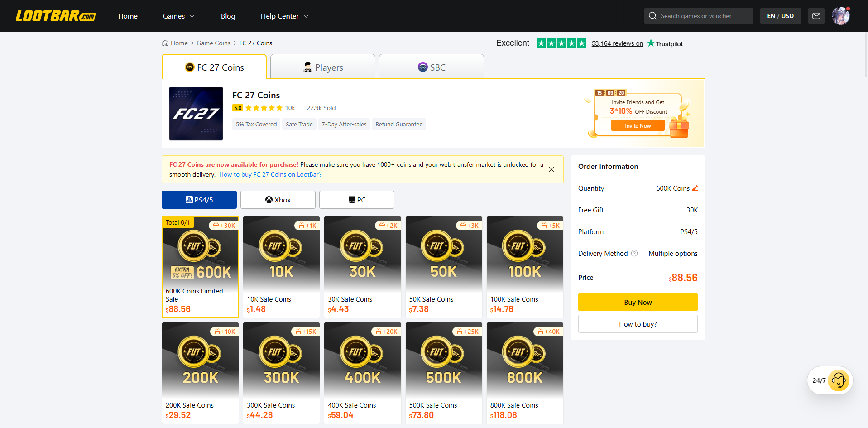Open How to buy FC 27 Coins link
Image resolution: width=868 pixels, height=428 pixels.
coord(270,174)
